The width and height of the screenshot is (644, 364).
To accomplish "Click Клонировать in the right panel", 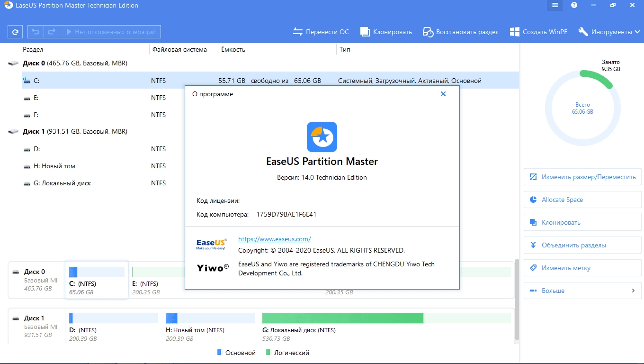I will 582,222.
